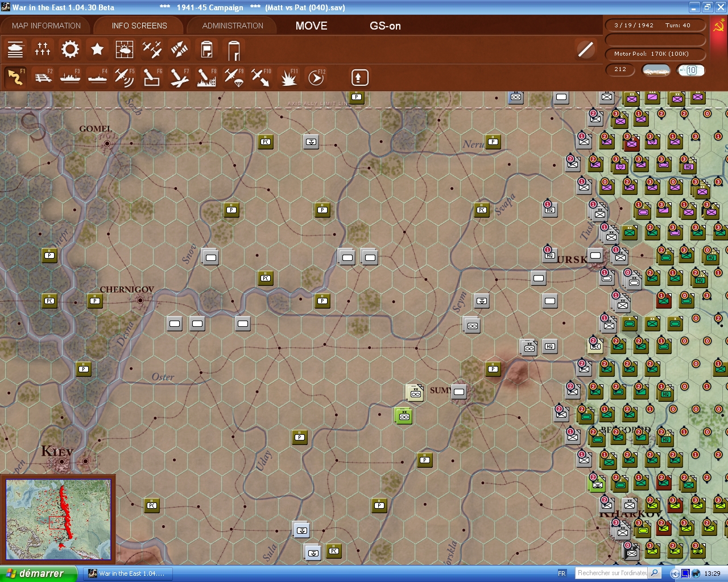Screen dimensions: 728x582
Task: Select the cream unit counter beside the Sumy label
Action: (415, 393)
